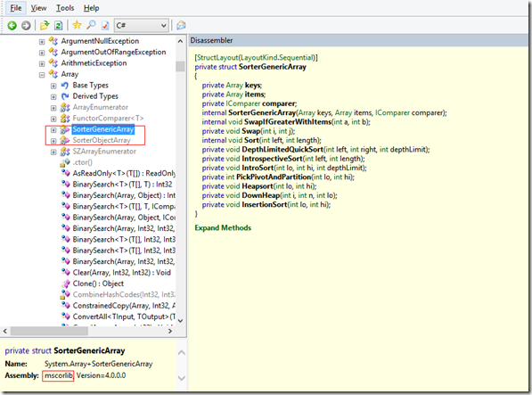Open the View menu
The image size is (532, 395).
click(x=38, y=8)
